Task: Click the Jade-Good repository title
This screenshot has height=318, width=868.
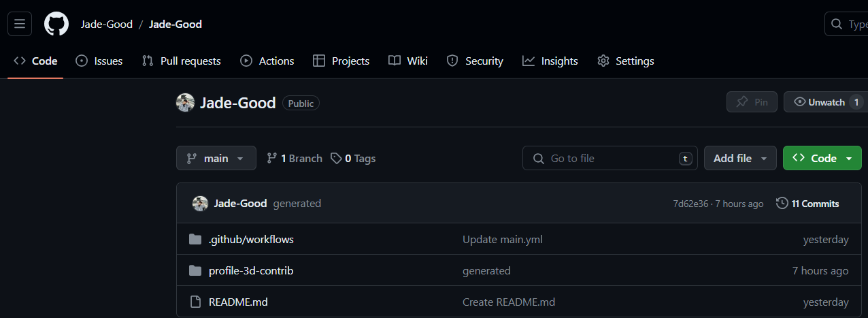Action: [237, 103]
